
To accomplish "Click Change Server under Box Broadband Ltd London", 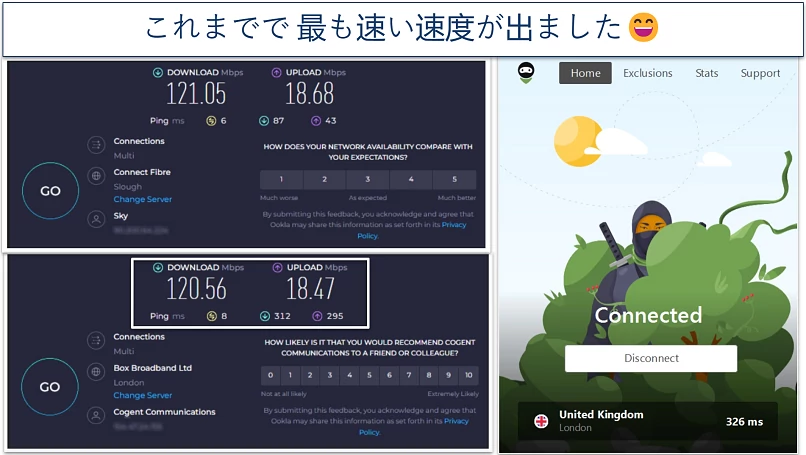I will 143,395.
